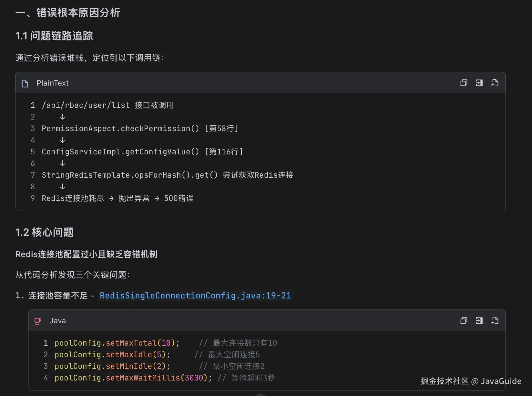The height and width of the screenshot is (396, 532).
Task: Click the heading 1.2 核心问题
Action: click(45, 232)
